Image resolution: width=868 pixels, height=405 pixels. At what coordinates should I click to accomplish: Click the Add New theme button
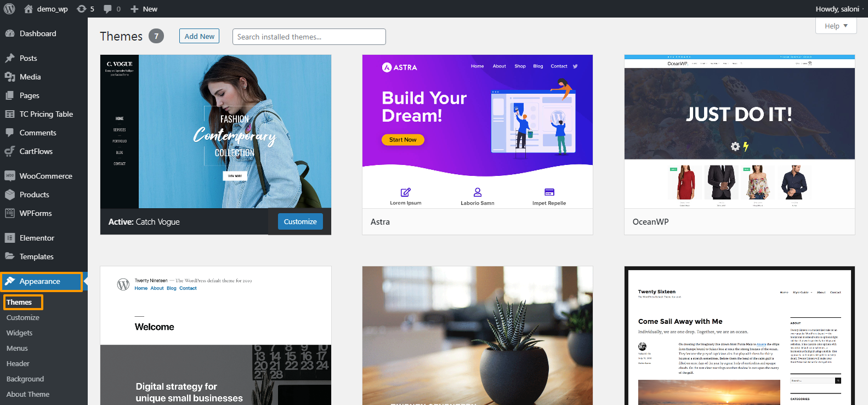click(x=199, y=36)
